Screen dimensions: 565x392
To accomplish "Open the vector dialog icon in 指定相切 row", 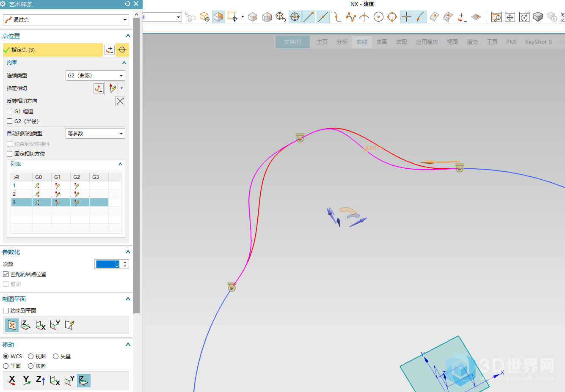I will [98, 88].
